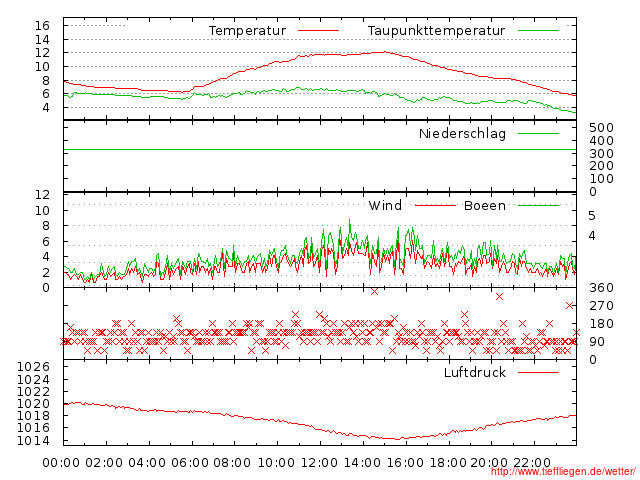Click the 1022 pressure axis value

point(33,392)
